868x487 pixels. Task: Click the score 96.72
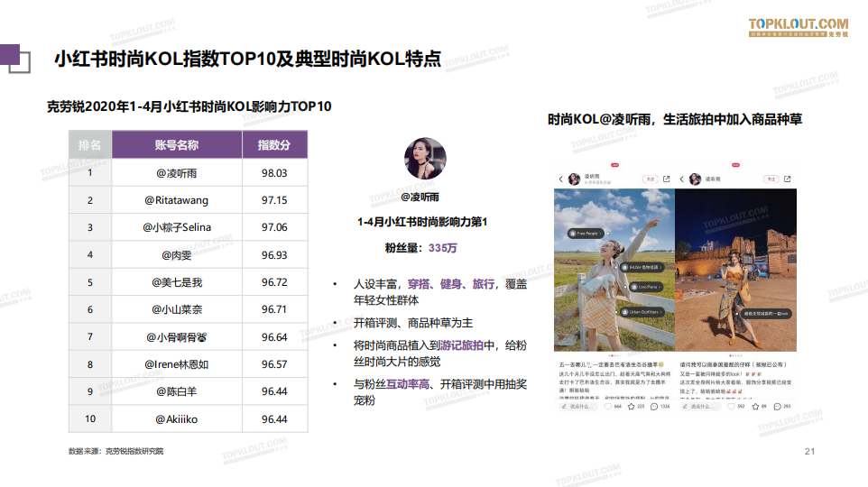pyautogui.click(x=274, y=282)
